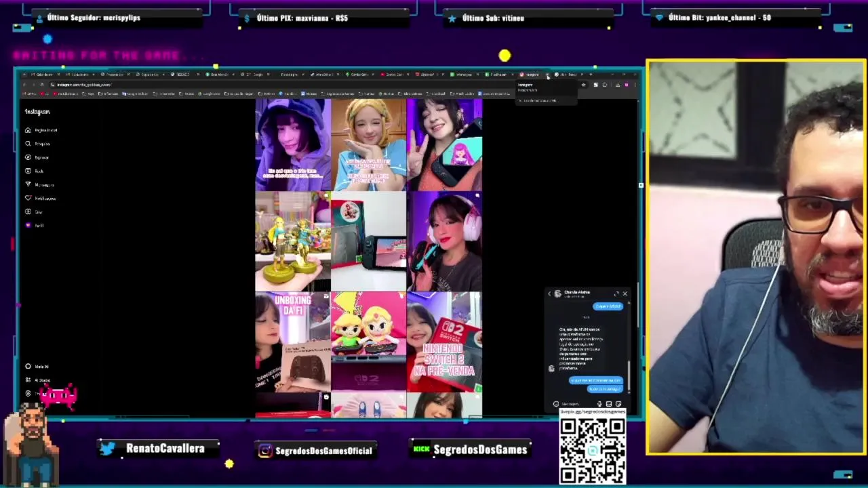
Task: Open the browser profile avatar icon
Action: click(627, 85)
